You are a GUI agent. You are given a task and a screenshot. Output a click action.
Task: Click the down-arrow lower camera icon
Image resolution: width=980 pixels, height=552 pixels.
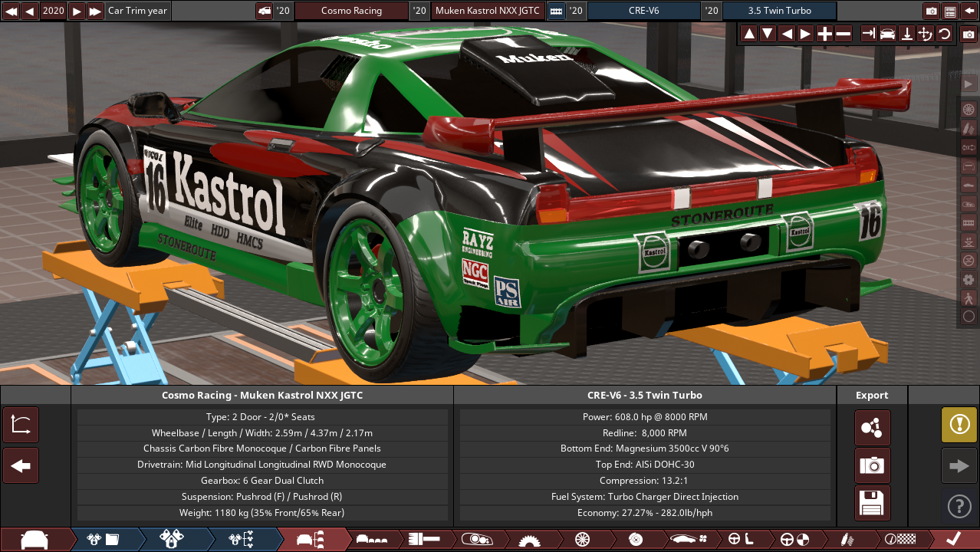(x=906, y=34)
